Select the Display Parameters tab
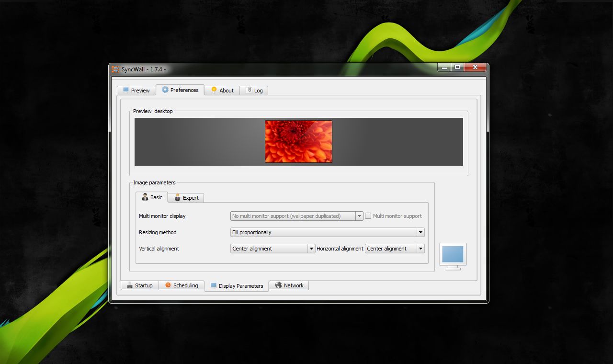Screen dimensions: 613x364 237,286
